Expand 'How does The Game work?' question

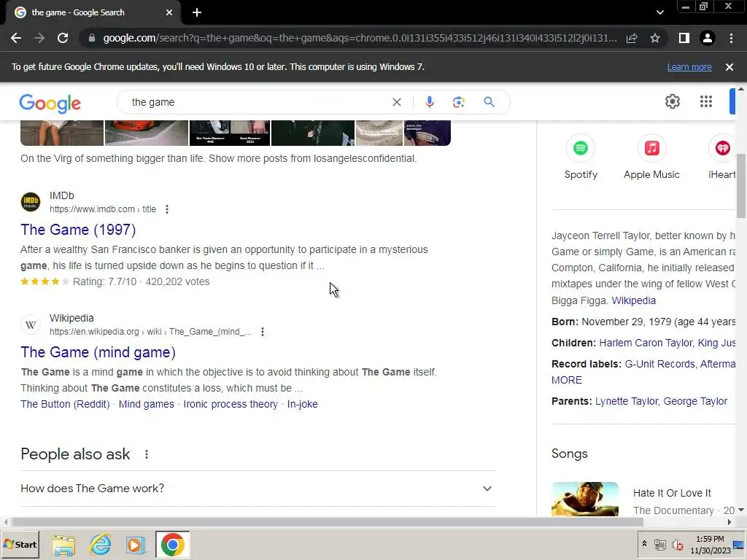click(x=258, y=488)
